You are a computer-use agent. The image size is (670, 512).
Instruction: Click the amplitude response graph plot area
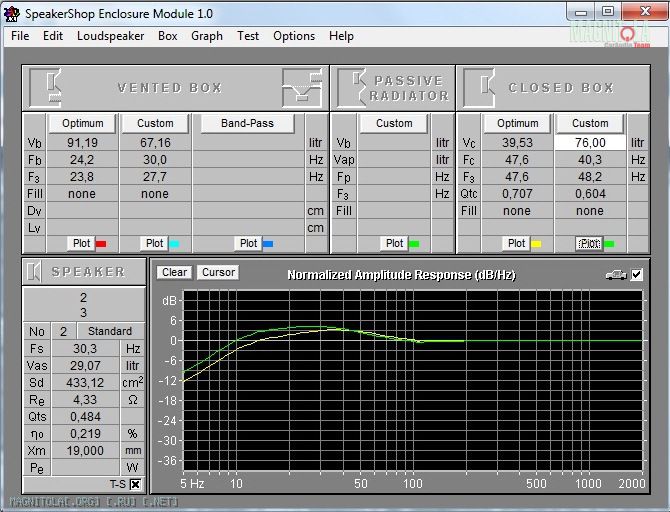pyautogui.click(x=413, y=380)
